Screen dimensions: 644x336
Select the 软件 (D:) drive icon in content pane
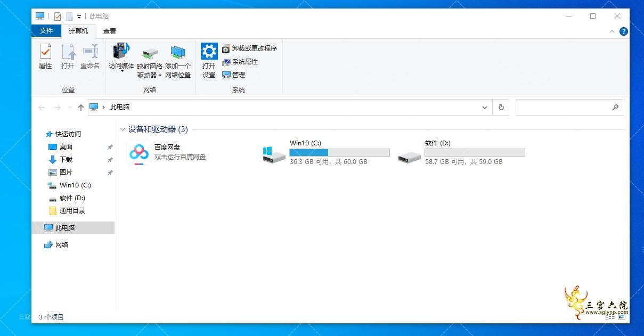[x=409, y=157]
